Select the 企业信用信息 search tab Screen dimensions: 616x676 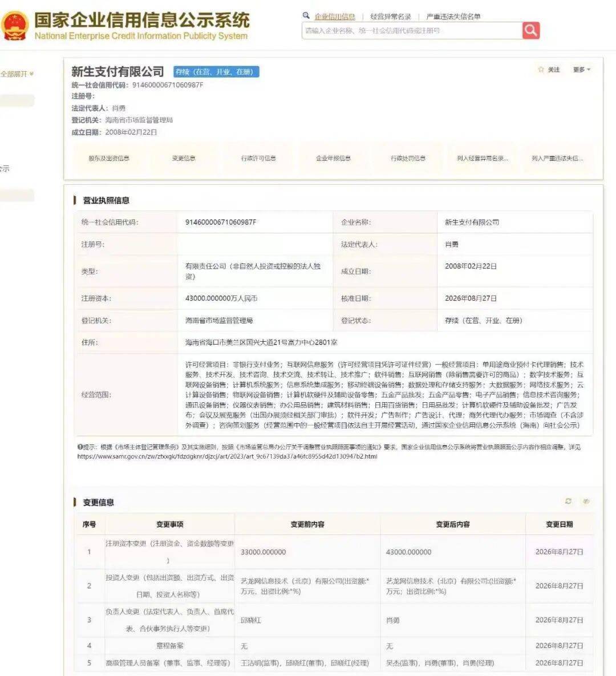335,17
